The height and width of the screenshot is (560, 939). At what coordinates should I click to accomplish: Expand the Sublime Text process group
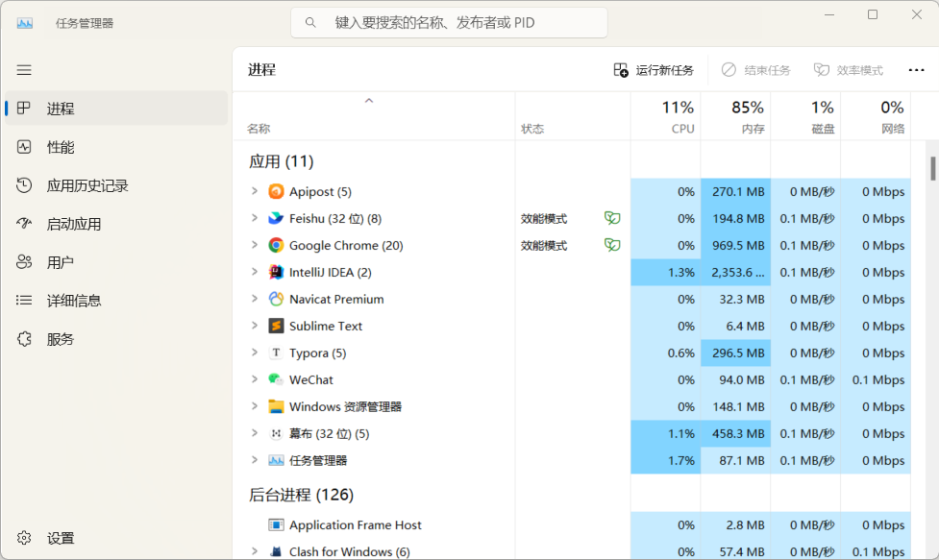(255, 326)
